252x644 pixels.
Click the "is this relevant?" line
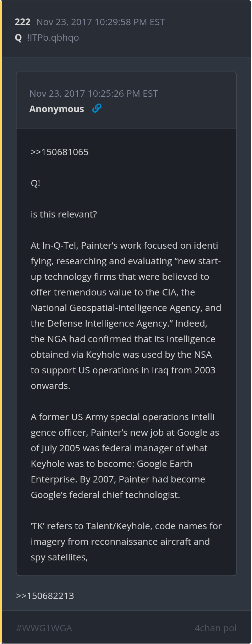(64, 214)
